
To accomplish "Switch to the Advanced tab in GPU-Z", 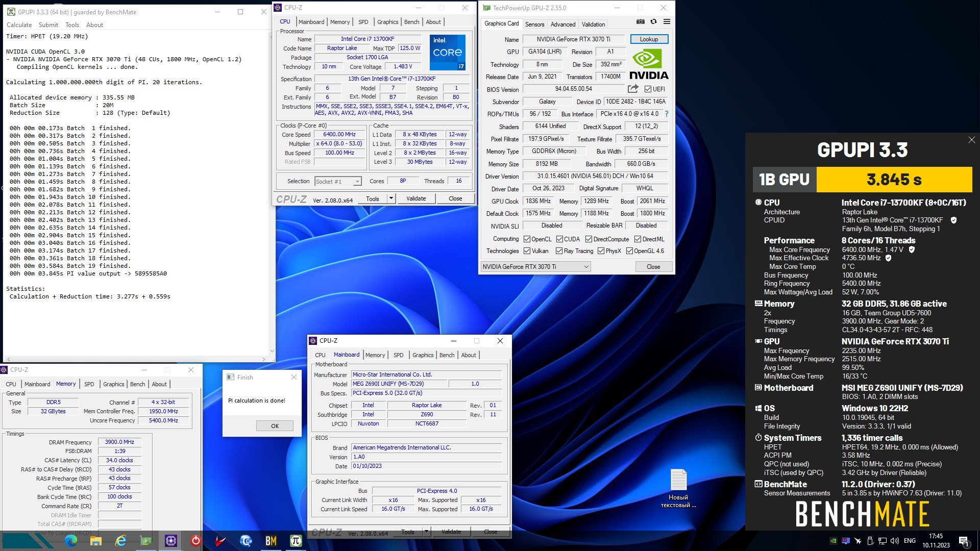I will click(x=563, y=24).
